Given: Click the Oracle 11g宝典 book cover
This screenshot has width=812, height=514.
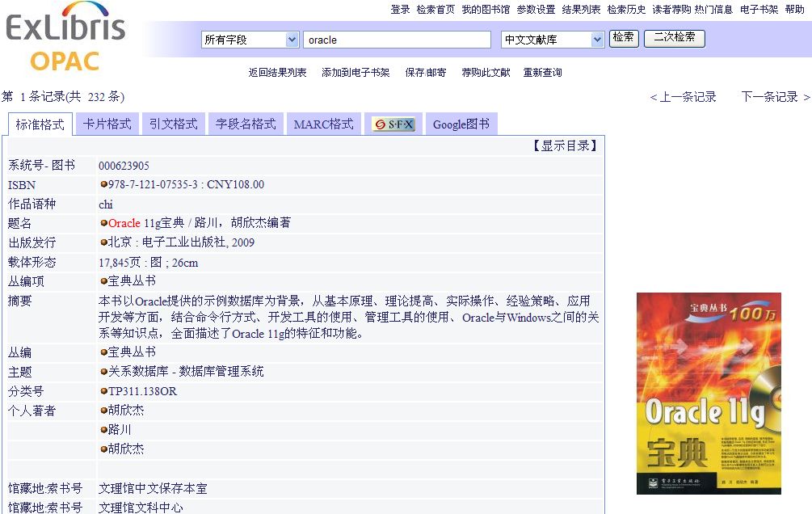Looking at the screenshot, I should pyautogui.click(x=709, y=394).
